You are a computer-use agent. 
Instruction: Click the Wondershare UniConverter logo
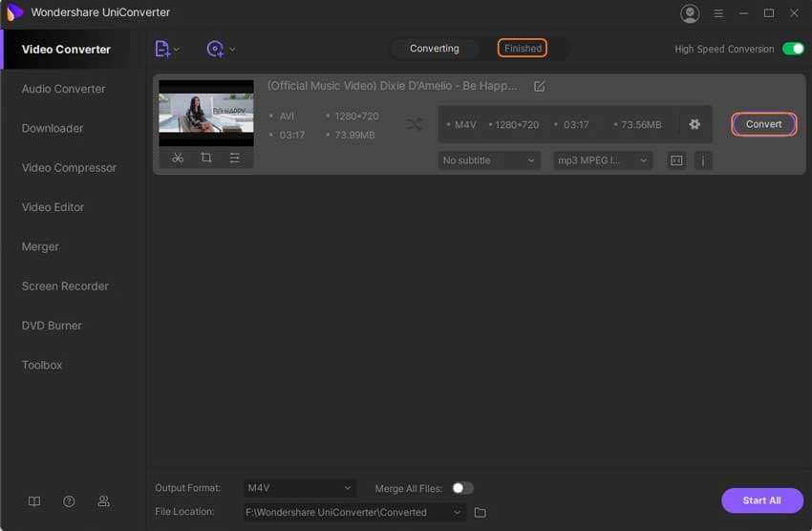tap(14, 11)
